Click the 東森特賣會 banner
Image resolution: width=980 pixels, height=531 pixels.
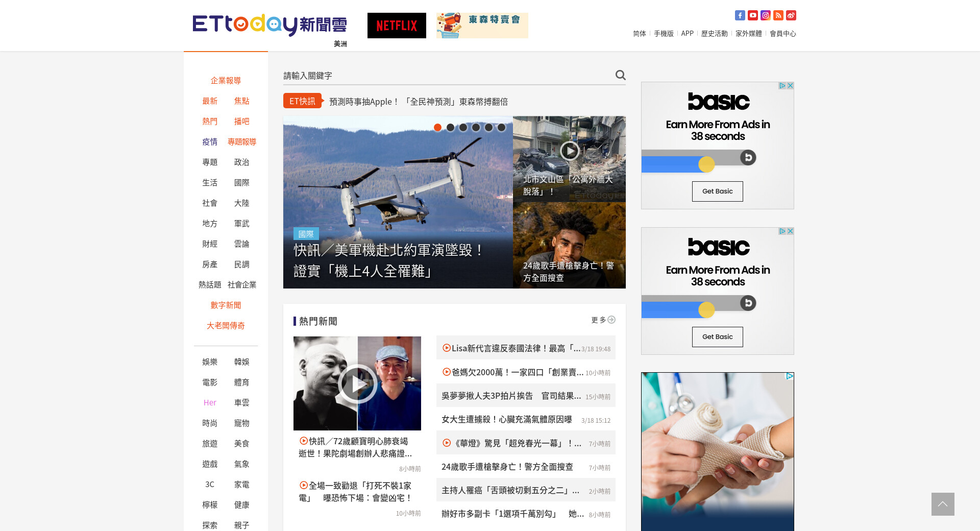coord(482,26)
